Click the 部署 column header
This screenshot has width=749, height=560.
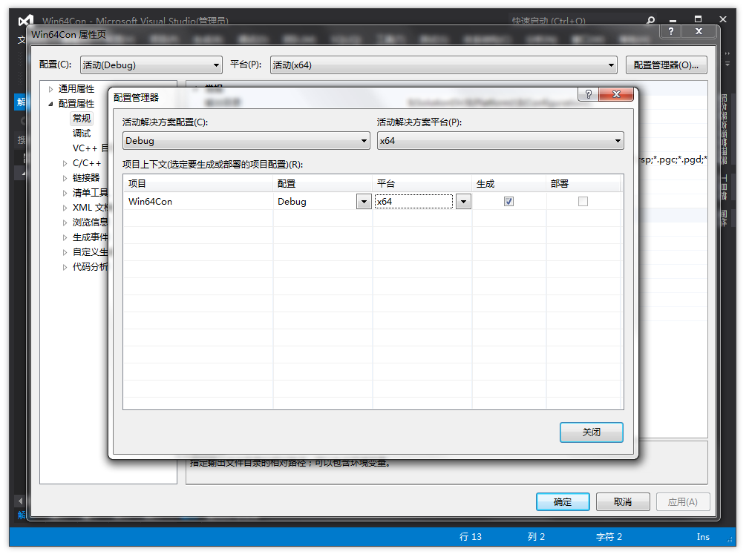[583, 184]
